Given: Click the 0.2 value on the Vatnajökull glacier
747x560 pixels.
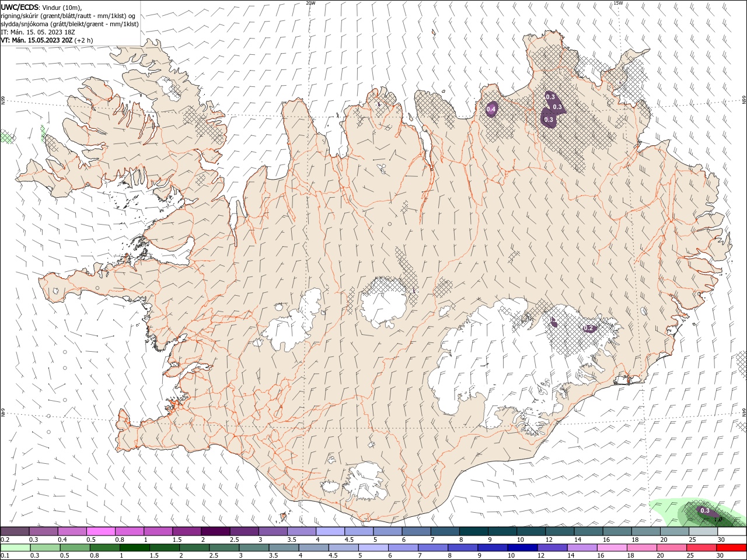Looking at the screenshot, I should (589, 328).
